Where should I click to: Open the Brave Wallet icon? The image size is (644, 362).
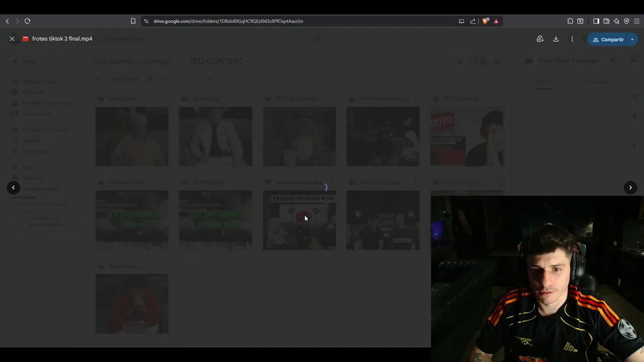606,21
